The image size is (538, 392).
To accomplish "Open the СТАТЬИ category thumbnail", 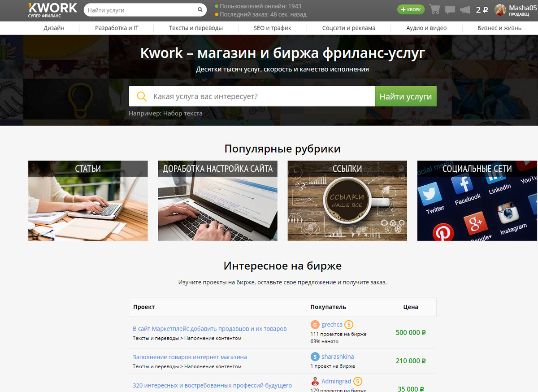I will pos(88,200).
